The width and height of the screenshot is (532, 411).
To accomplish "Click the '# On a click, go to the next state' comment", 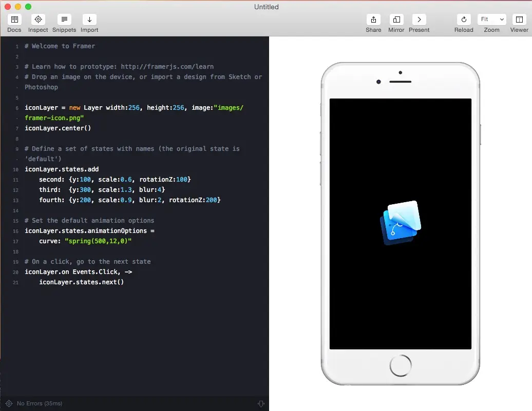I will [87, 262].
